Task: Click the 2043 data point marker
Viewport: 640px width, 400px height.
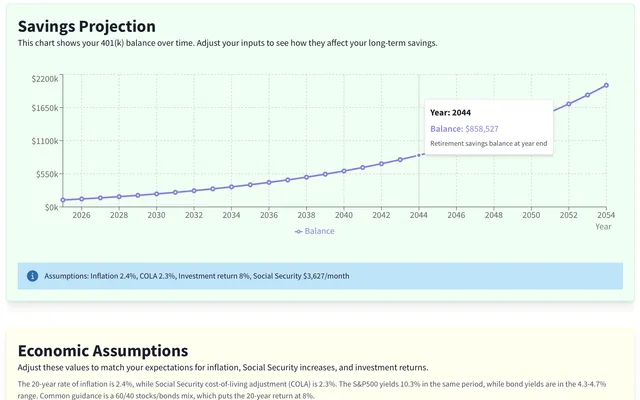Action: point(400,160)
